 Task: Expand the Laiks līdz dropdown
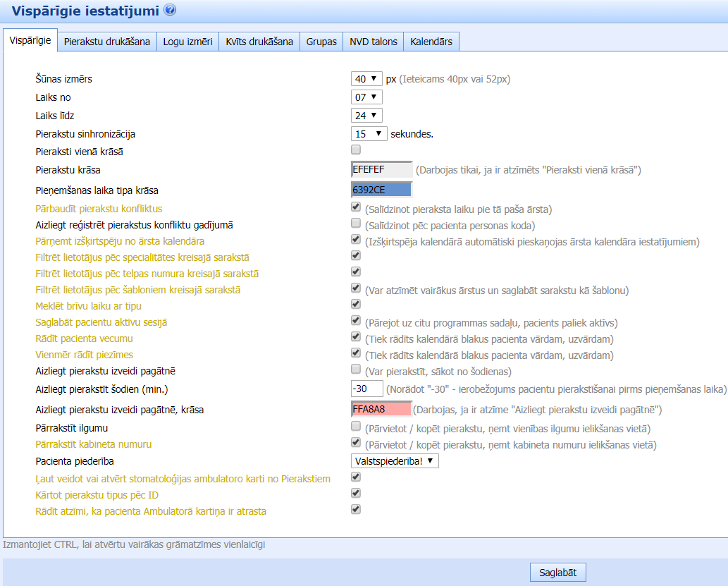pos(366,116)
